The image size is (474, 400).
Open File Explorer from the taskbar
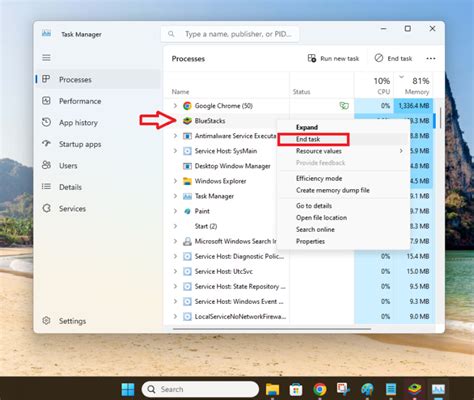[x=272, y=389]
